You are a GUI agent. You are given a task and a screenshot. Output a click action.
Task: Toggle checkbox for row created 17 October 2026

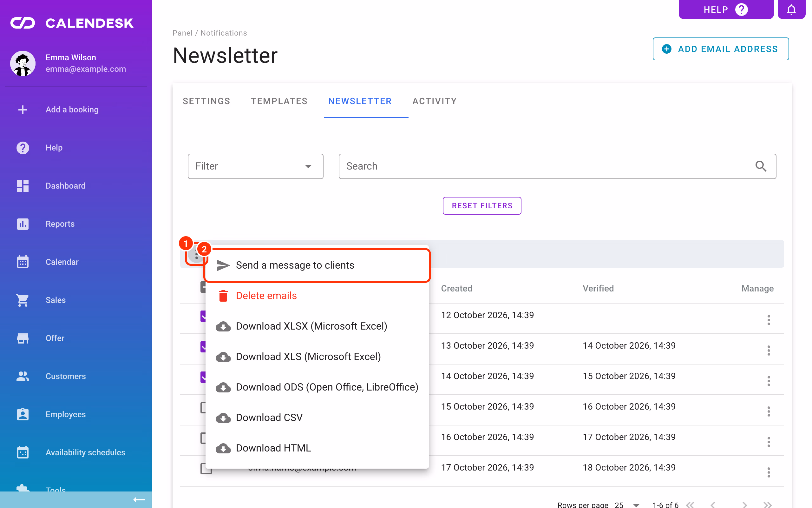tap(206, 468)
